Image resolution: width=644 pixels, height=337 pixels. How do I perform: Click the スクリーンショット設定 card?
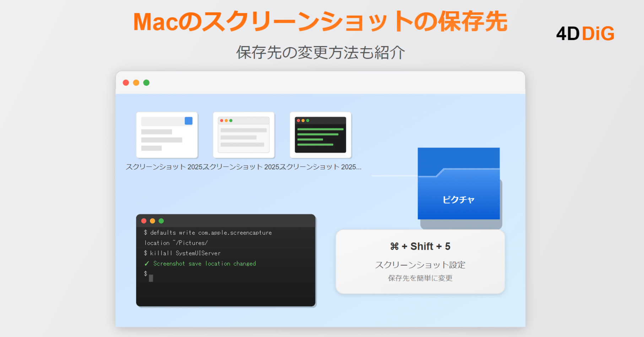(421, 265)
